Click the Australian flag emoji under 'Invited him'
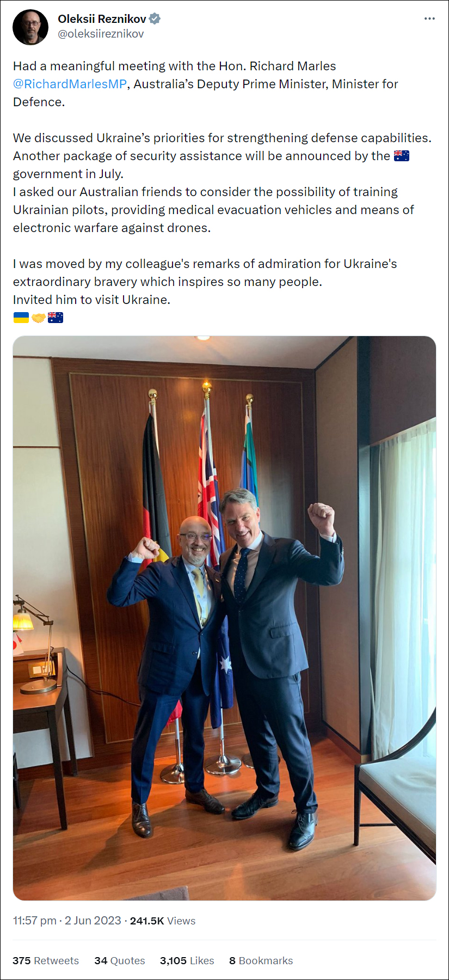 [x=56, y=318]
